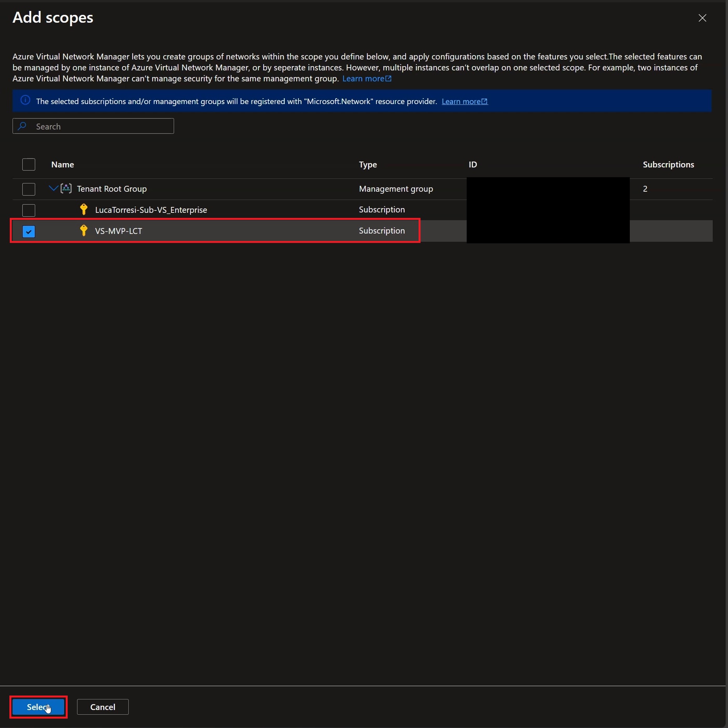Sort by the Name column header

click(63, 165)
